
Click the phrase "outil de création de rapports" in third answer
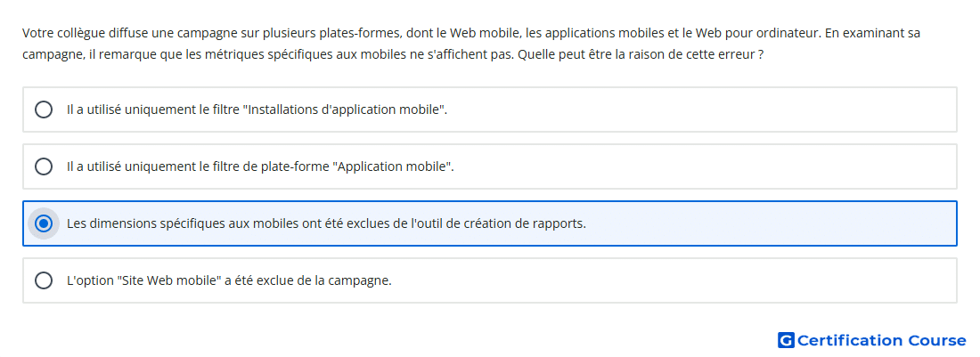click(x=499, y=223)
